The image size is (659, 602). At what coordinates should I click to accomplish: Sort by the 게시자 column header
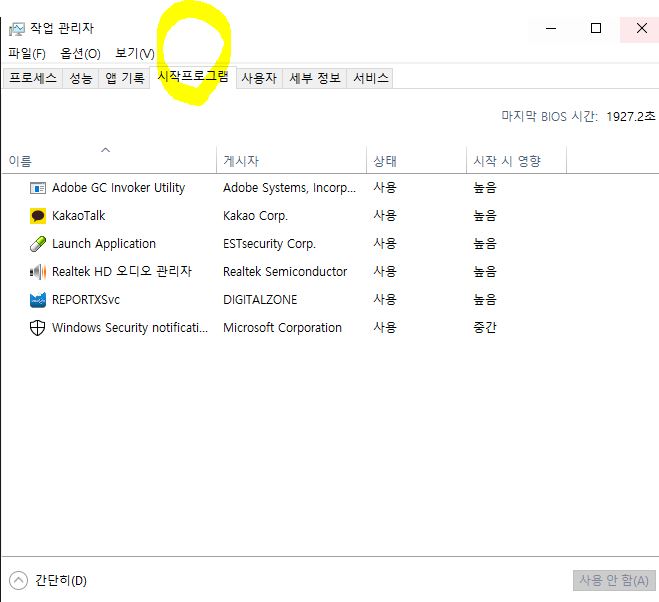(291, 160)
